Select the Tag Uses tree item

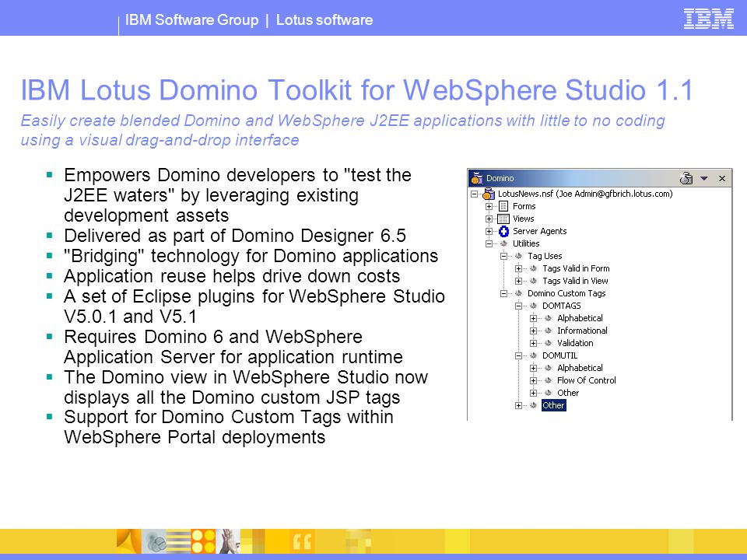[545, 256]
